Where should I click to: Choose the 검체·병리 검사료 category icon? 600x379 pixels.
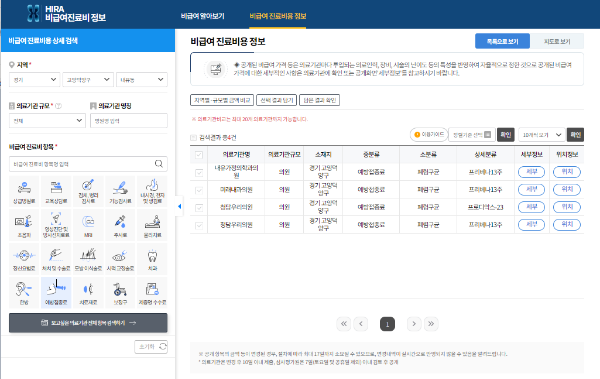pyautogui.click(x=88, y=191)
